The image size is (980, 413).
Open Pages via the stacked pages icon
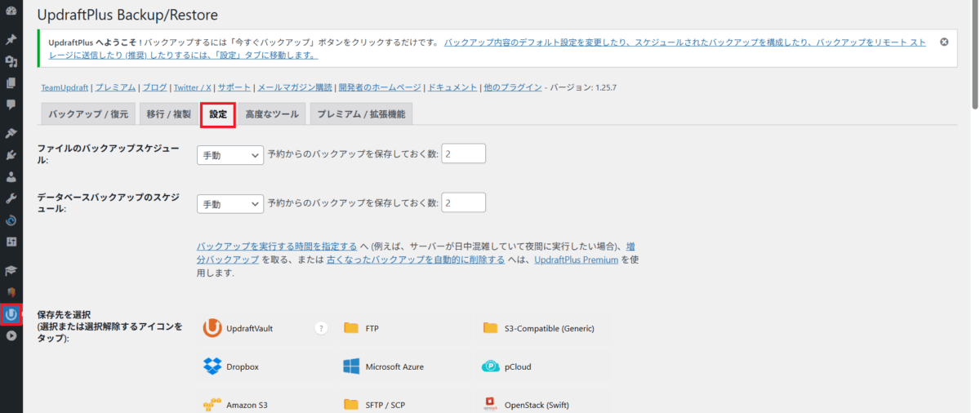click(11, 82)
